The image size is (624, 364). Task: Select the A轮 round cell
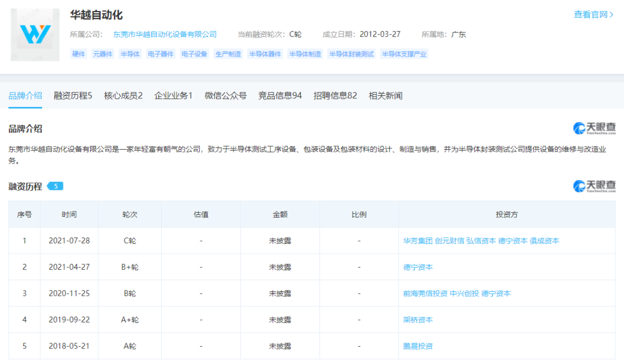[130, 346]
